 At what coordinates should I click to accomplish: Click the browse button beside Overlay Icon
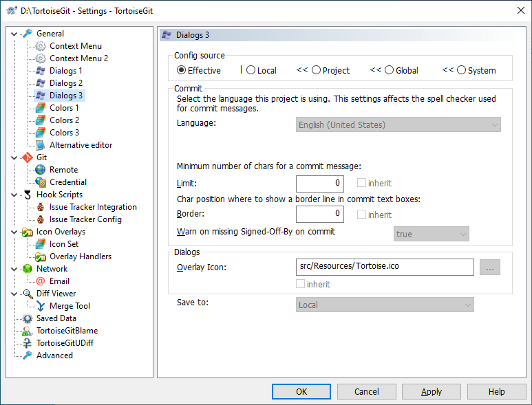[x=489, y=267]
